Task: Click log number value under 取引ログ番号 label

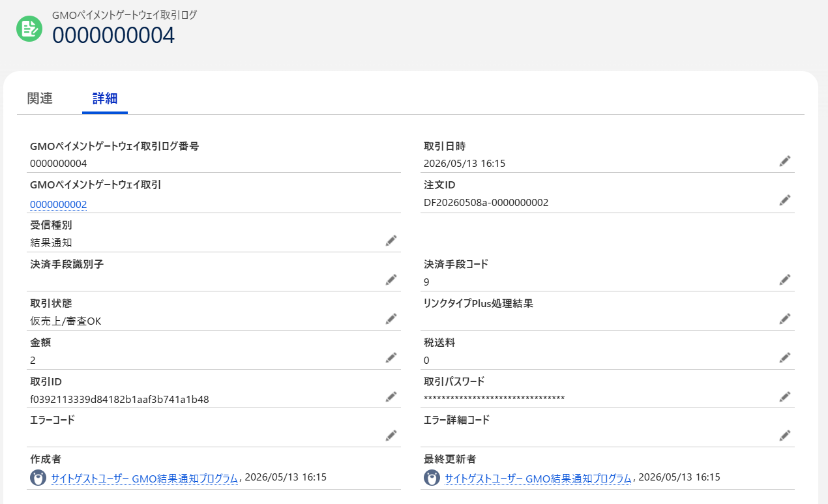Action: click(58, 163)
